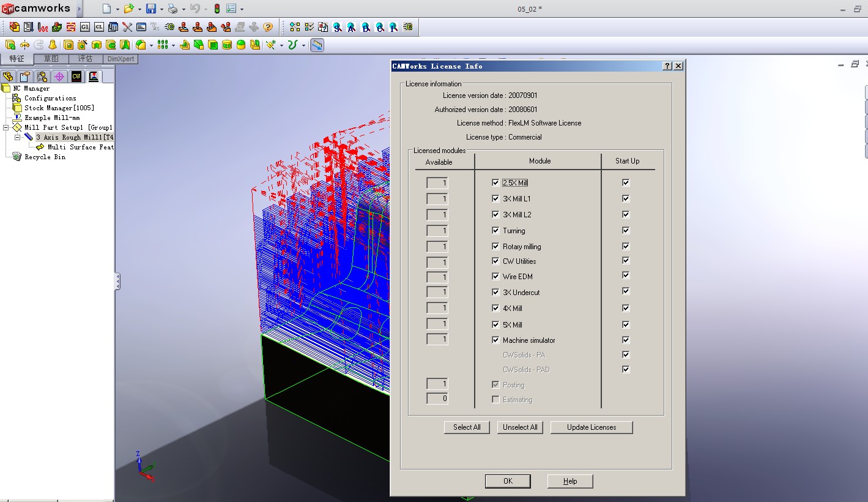Click the Simulate Toolpath icon
The image size is (868, 502).
tap(57, 27)
